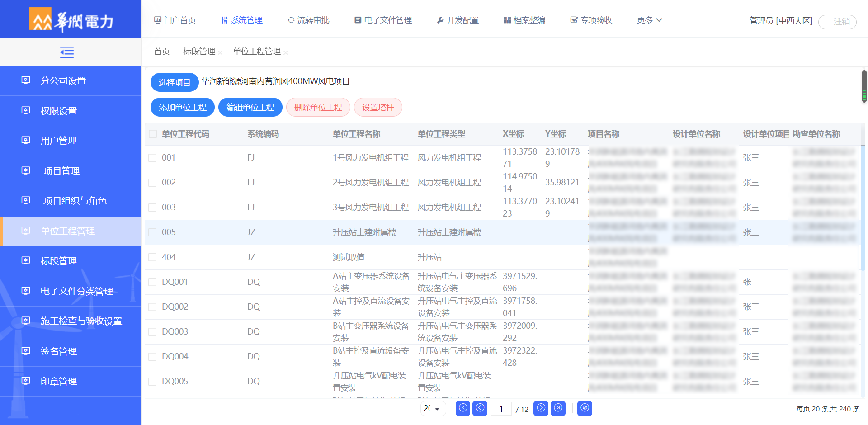This screenshot has height=425, width=868.
Task: Click the 添加单位工程 button
Action: point(182,108)
